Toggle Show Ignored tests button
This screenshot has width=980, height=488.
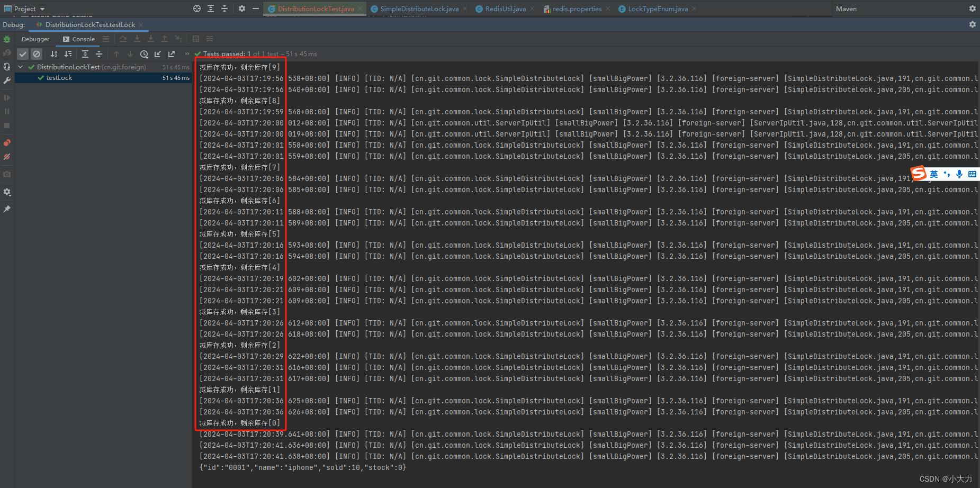(x=37, y=54)
